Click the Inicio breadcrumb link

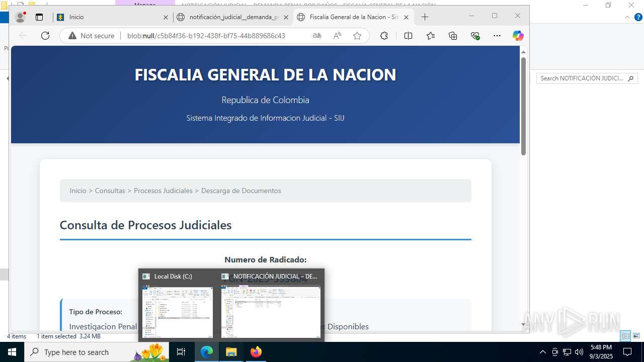78,191
